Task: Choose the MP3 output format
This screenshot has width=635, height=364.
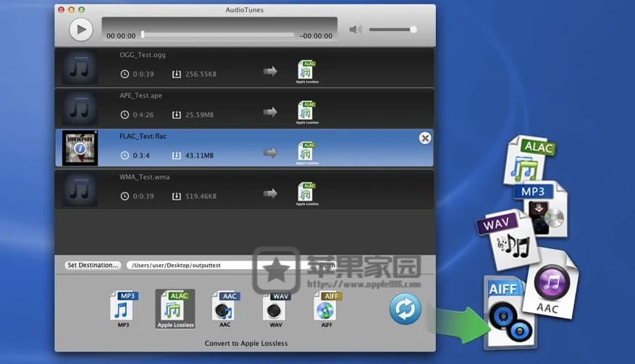Action: [124, 309]
